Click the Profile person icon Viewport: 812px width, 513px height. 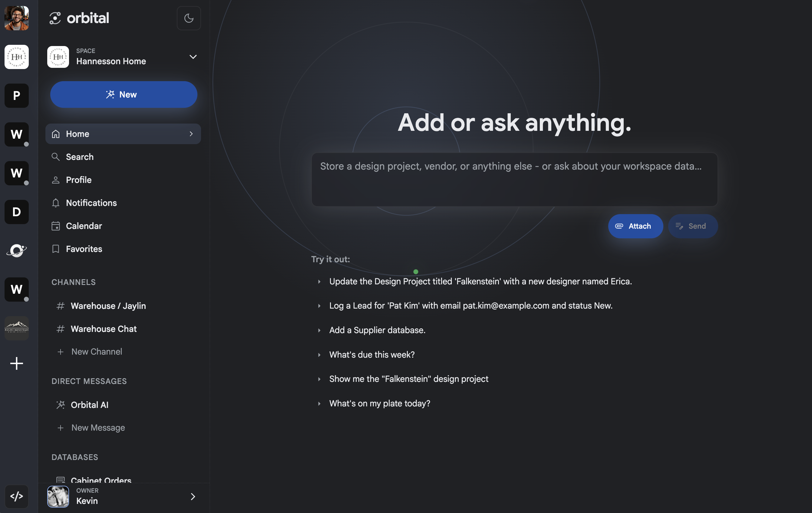[56, 180]
